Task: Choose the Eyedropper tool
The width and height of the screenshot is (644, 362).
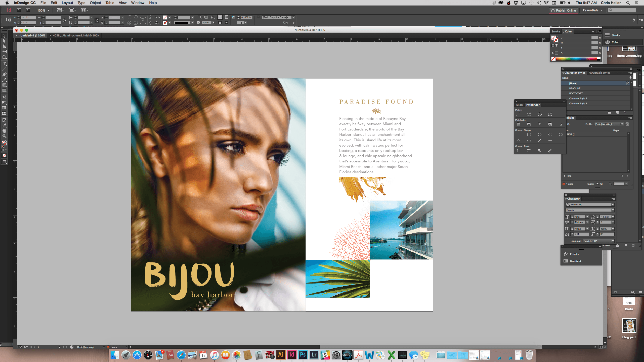Action: pyautogui.click(x=4, y=125)
